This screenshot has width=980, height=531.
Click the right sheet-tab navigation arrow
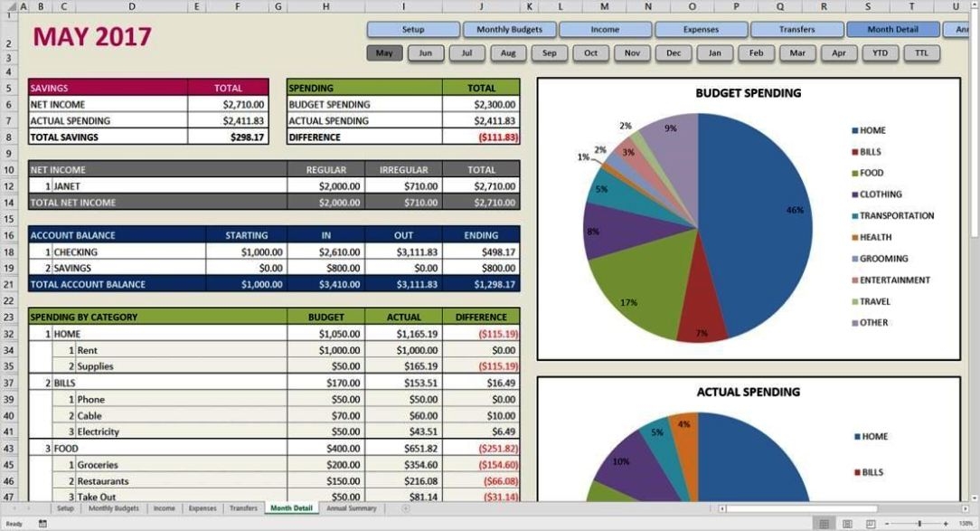(x=28, y=508)
